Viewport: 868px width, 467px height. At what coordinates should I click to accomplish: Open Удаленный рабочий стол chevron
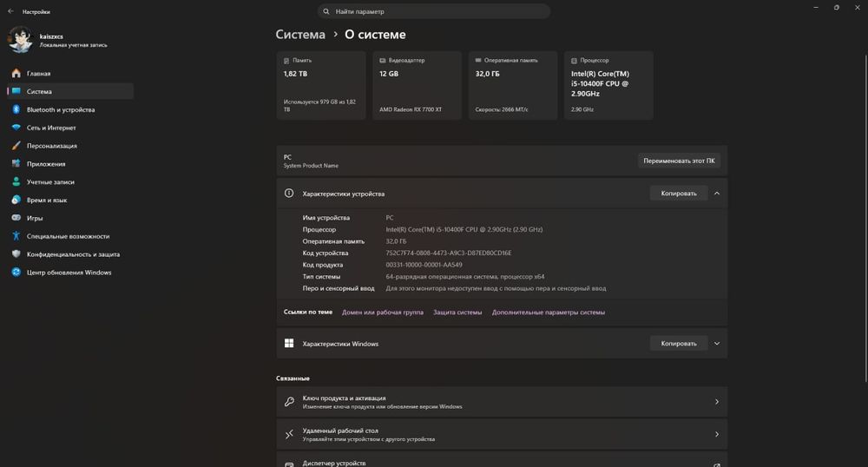click(717, 434)
